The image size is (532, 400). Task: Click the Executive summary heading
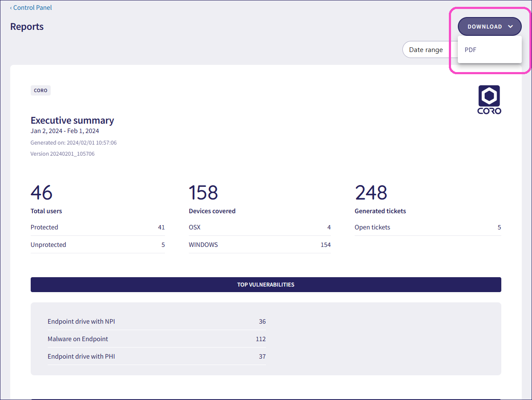tap(72, 120)
